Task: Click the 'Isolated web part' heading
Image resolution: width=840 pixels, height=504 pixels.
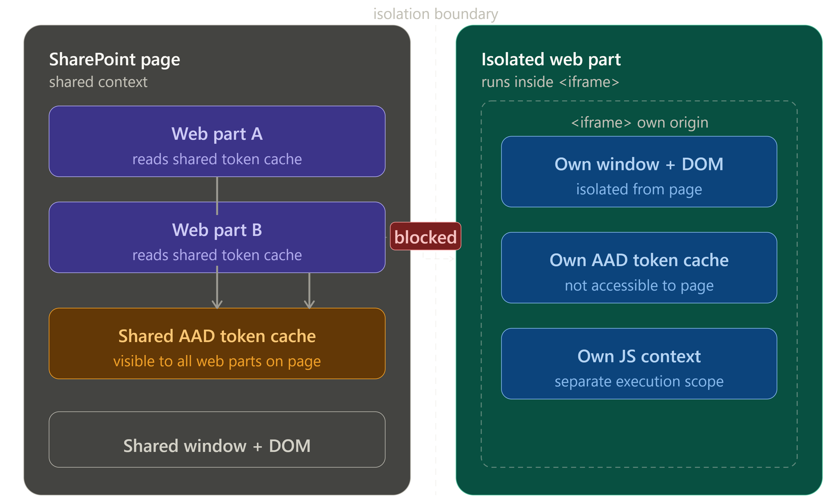Action: click(551, 60)
